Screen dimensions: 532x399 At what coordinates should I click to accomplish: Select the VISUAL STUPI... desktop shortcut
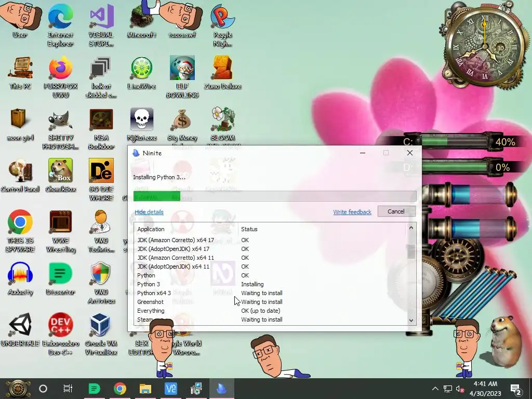click(101, 24)
